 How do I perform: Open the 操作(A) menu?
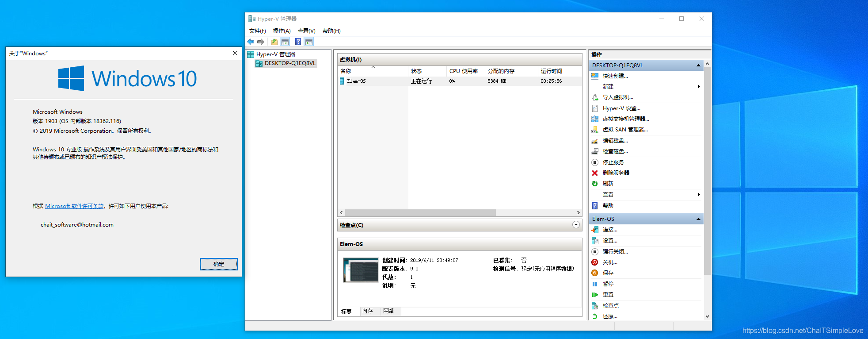[x=282, y=31]
